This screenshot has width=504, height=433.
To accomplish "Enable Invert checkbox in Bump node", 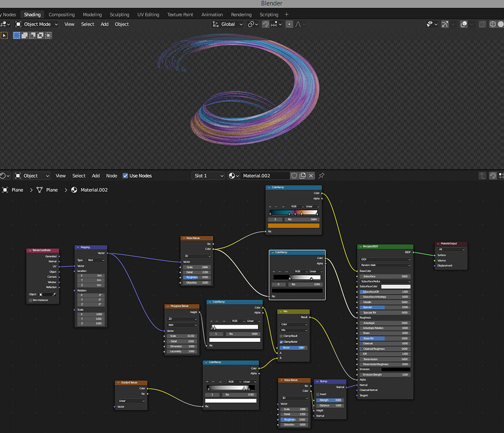I will coord(318,394).
